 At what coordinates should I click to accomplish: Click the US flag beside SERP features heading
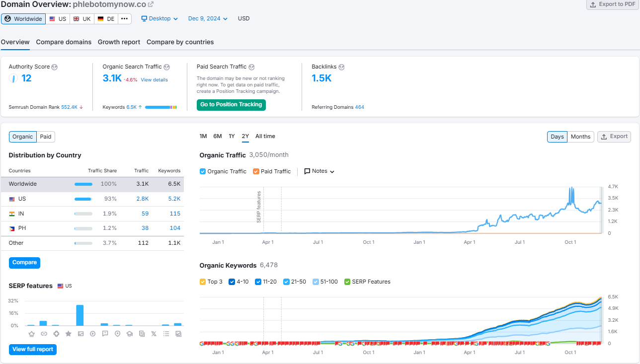pyautogui.click(x=61, y=286)
